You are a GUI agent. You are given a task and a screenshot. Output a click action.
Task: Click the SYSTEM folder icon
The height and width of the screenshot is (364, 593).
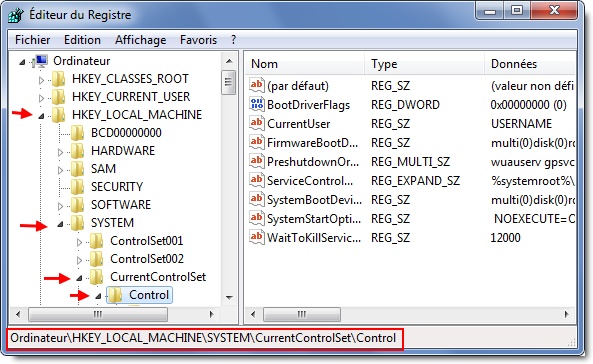point(78,223)
